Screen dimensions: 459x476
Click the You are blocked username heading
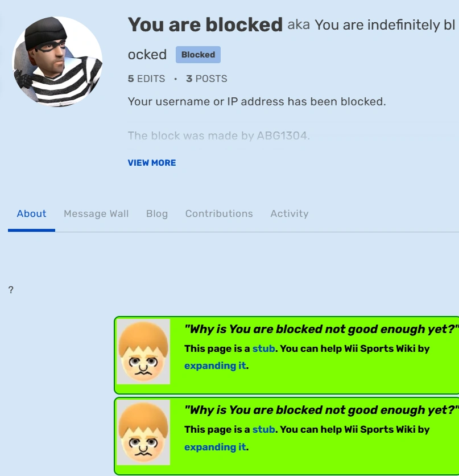[x=205, y=25]
